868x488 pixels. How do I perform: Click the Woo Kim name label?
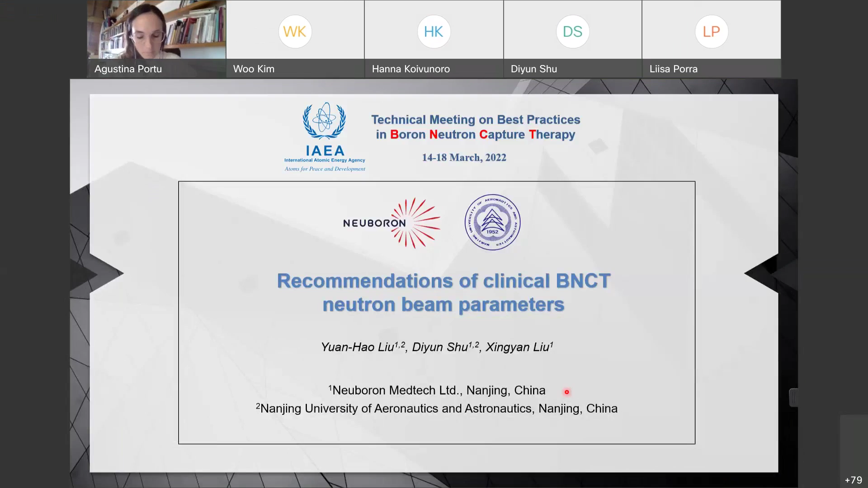[x=254, y=69]
